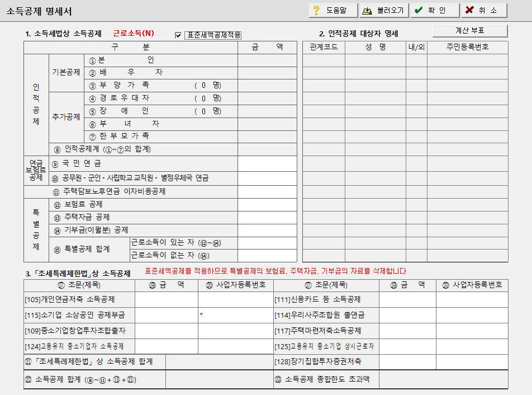This screenshot has height=395, width=532.
Task: Click the 주민등록번호 column header
Action: [468, 47]
